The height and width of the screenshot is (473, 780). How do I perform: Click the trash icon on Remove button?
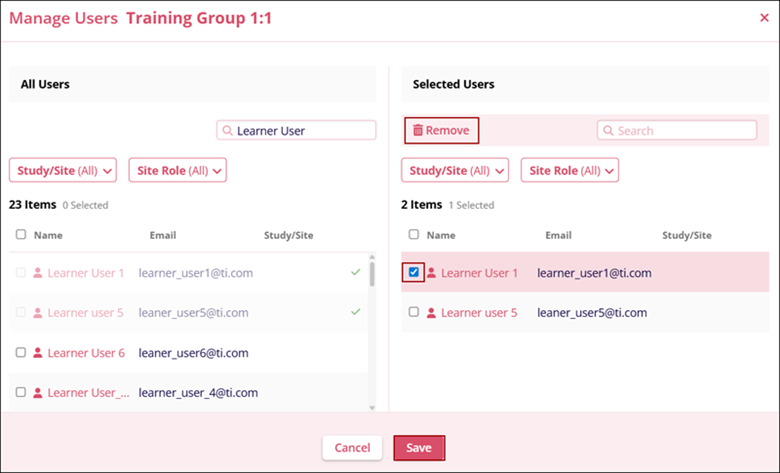pos(418,131)
